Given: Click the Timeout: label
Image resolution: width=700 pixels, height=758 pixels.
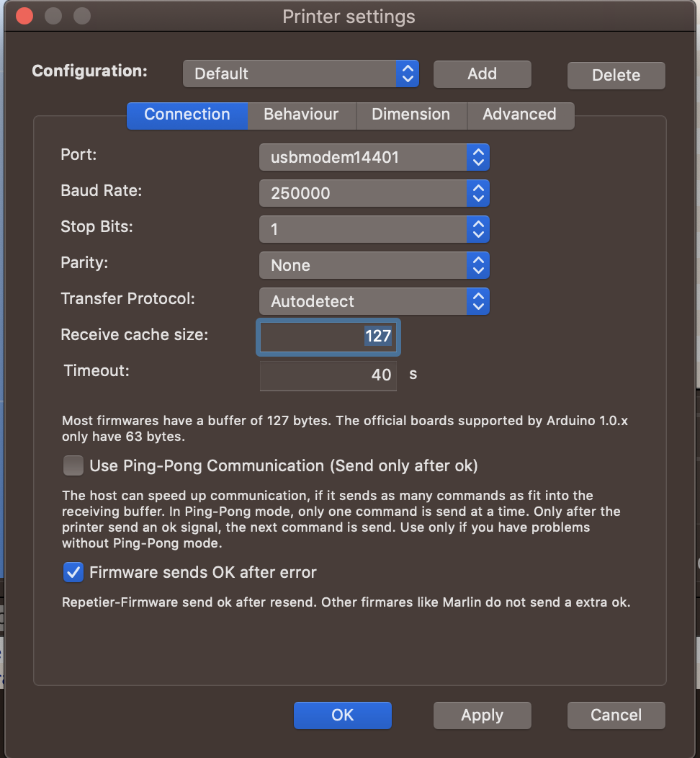Looking at the screenshot, I should 97,371.
